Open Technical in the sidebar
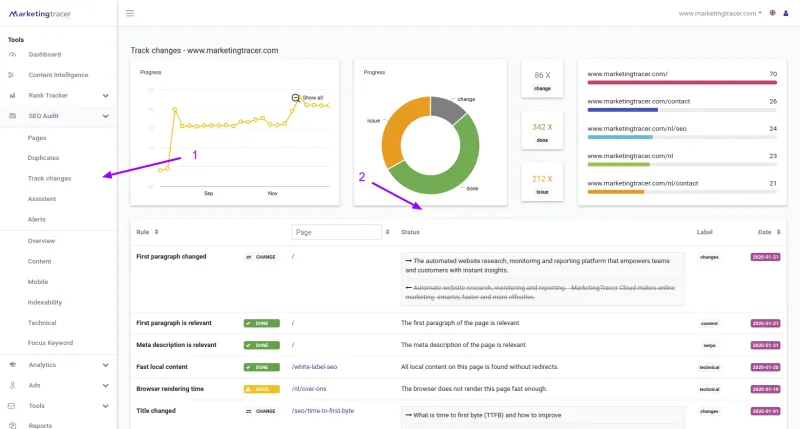This screenshot has height=429, width=800. click(42, 322)
